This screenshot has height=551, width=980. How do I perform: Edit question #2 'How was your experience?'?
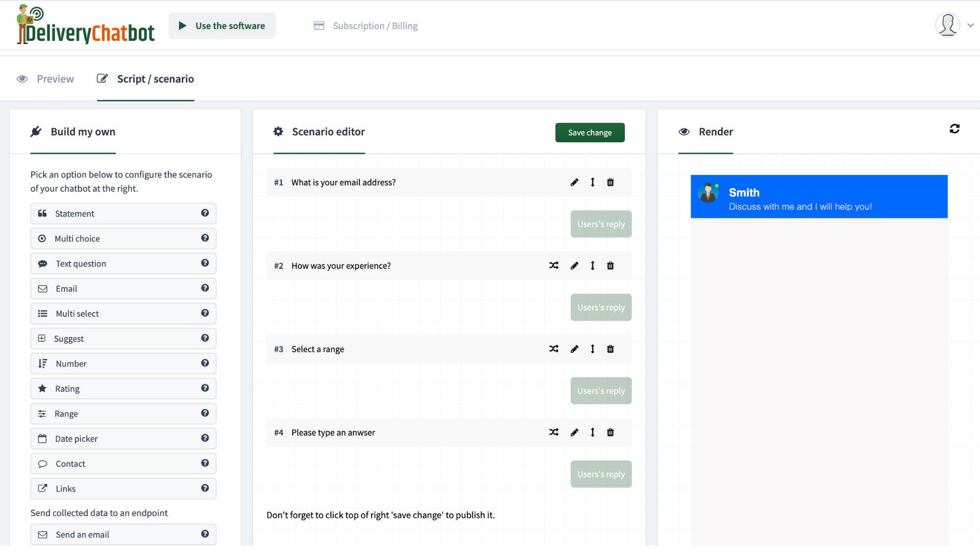click(x=574, y=265)
